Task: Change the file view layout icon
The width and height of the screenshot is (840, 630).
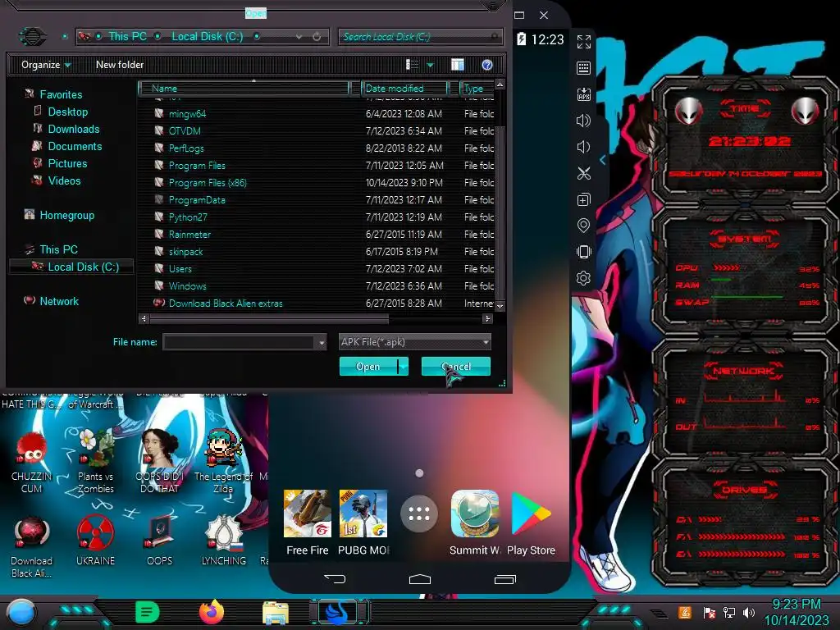Action: tap(412, 65)
